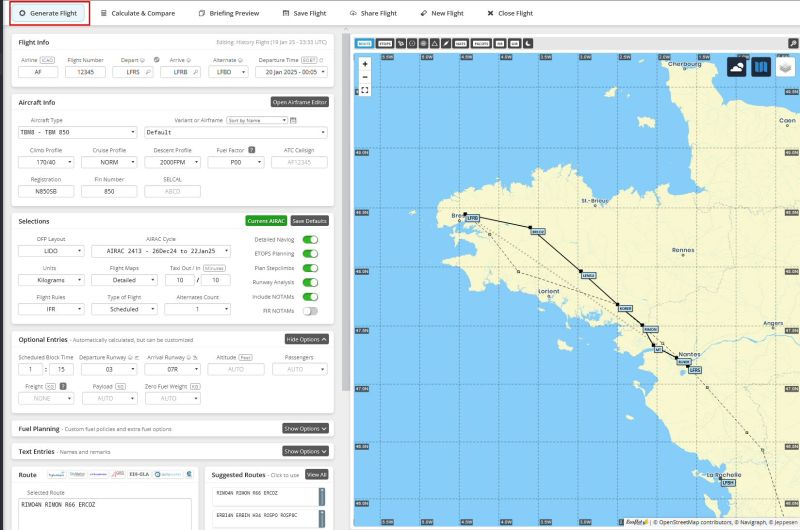Zoom out the map with minus button
The image size is (800, 530).
365,77
